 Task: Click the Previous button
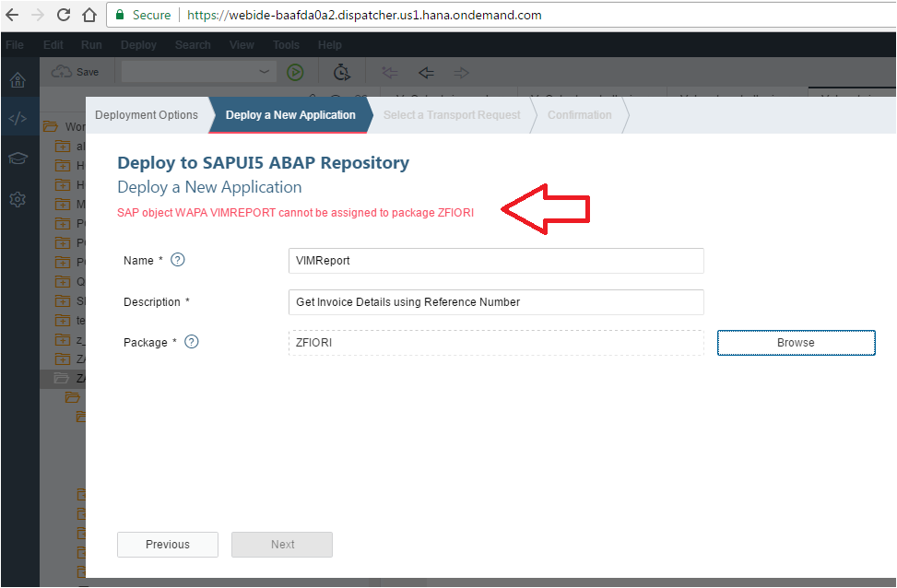click(x=168, y=545)
